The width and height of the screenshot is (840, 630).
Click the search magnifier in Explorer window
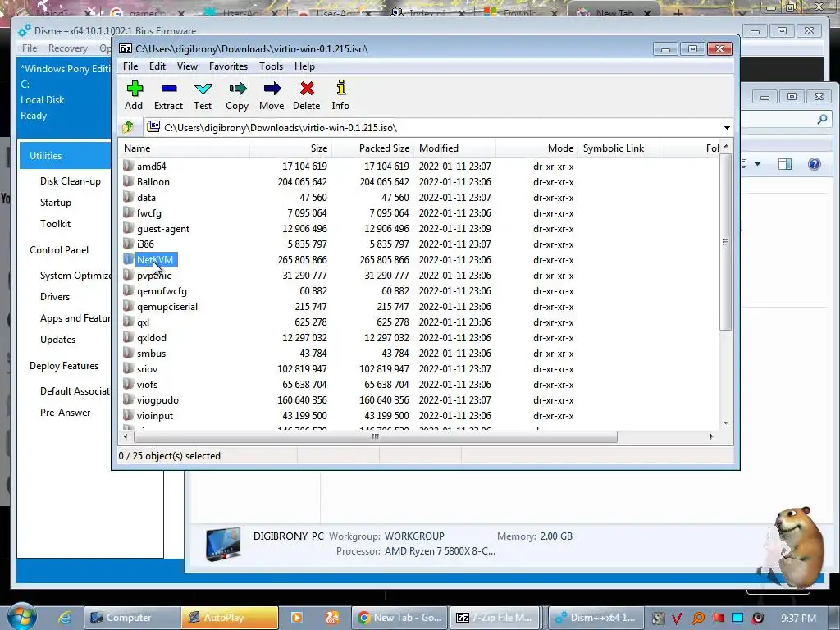[x=822, y=119]
